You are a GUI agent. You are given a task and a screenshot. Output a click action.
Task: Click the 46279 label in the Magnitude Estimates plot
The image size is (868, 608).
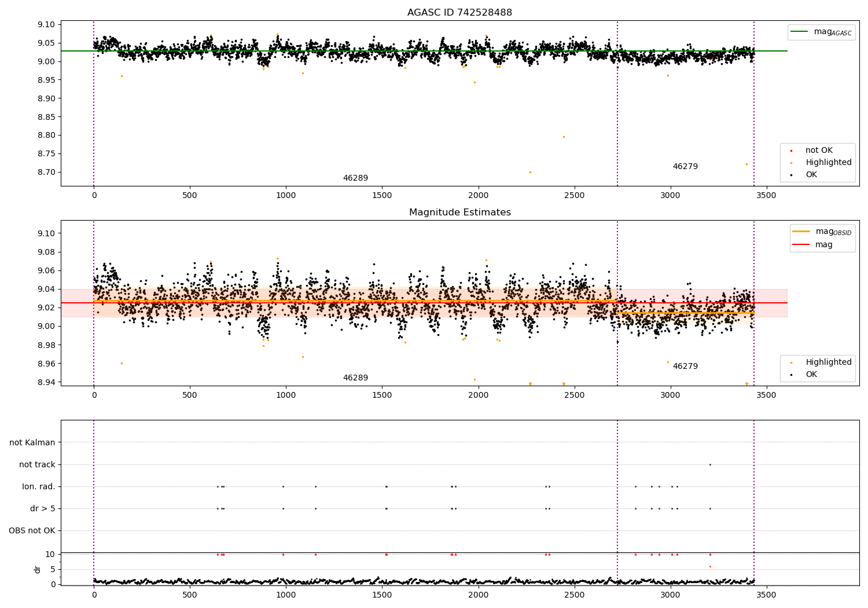(x=685, y=367)
